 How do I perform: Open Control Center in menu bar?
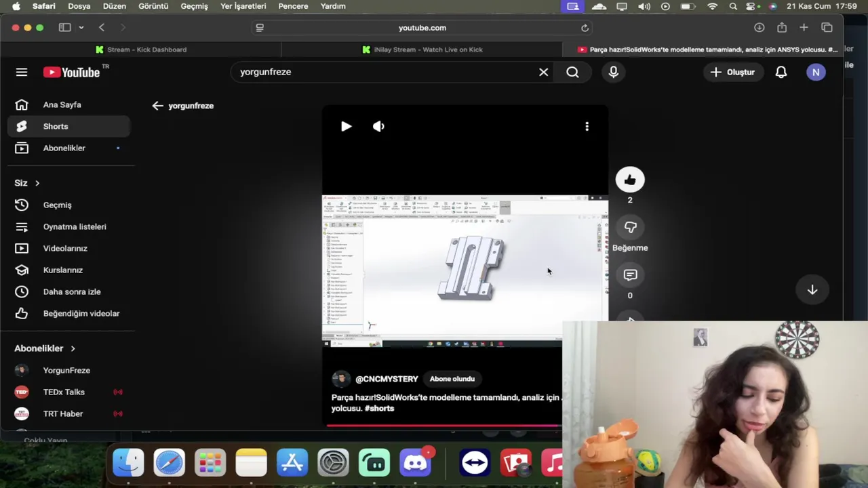[x=751, y=6]
